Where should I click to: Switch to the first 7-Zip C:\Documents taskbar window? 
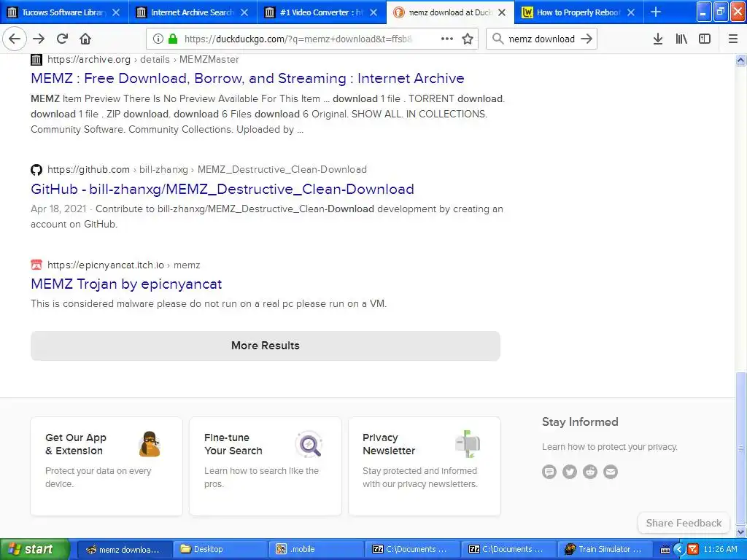pos(413,549)
